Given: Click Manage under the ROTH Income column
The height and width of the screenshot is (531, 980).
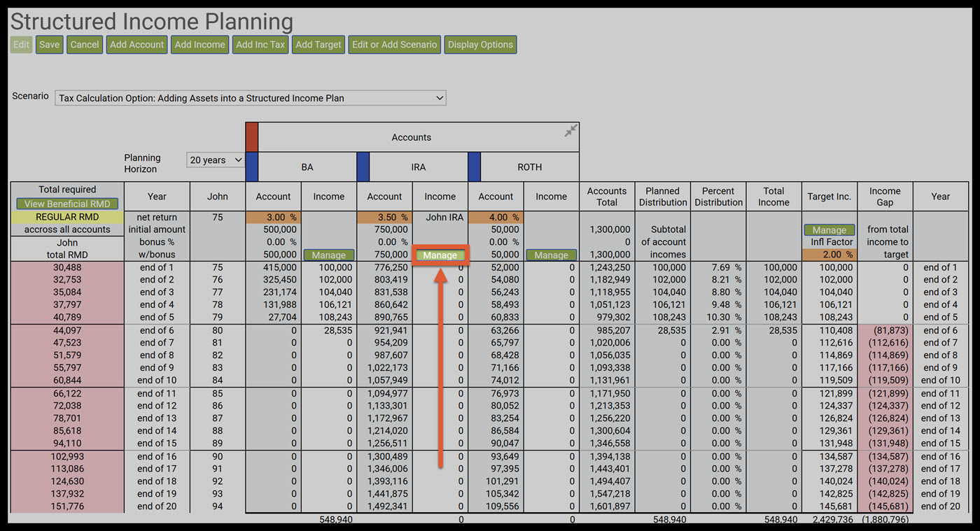Looking at the screenshot, I should [x=551, y=255].
